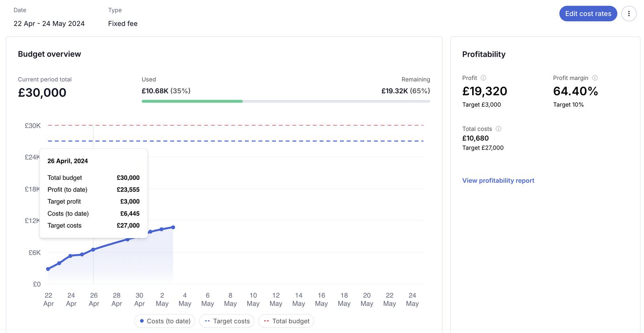Viewport: 644px width, 333px height.
Task: Click the £19,320 profit figure
Action: tap(485, 91)
